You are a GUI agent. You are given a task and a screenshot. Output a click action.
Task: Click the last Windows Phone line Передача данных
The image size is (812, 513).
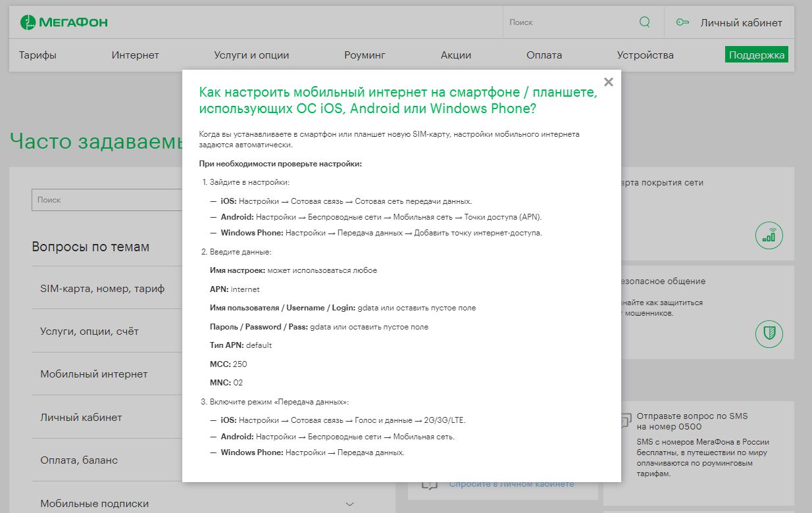(x=313, y=452)
